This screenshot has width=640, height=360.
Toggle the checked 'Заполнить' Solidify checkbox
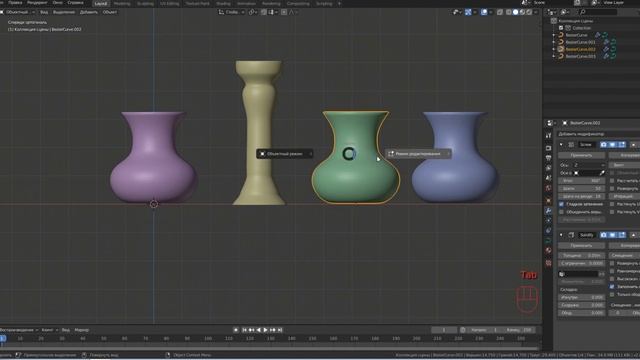coord(612,287)
